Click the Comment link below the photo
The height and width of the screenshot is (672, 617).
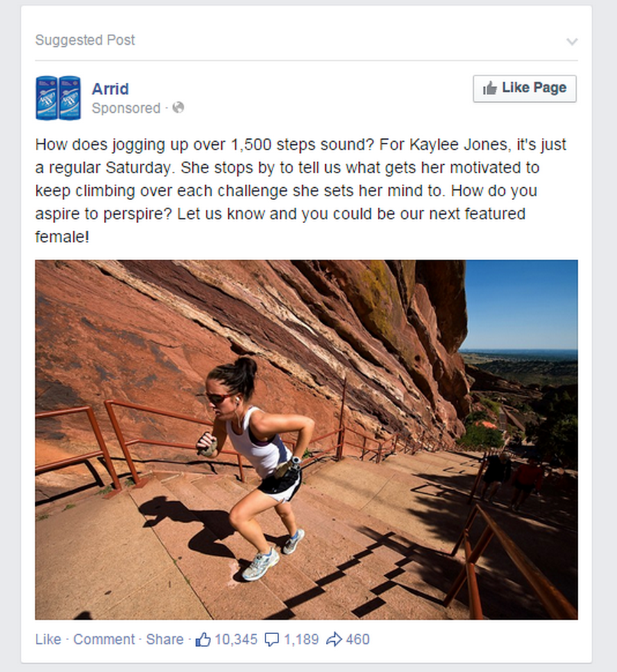(x=104, y=639)
